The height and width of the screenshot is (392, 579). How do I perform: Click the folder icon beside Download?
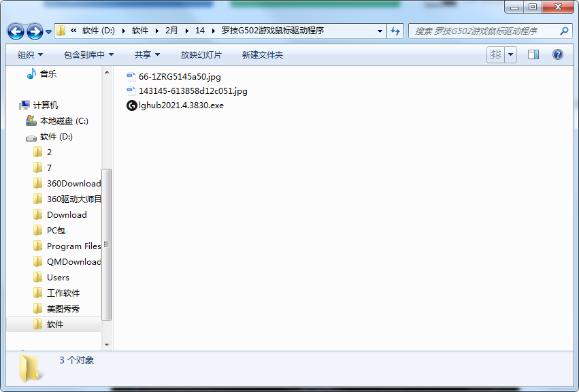(37, 214)
